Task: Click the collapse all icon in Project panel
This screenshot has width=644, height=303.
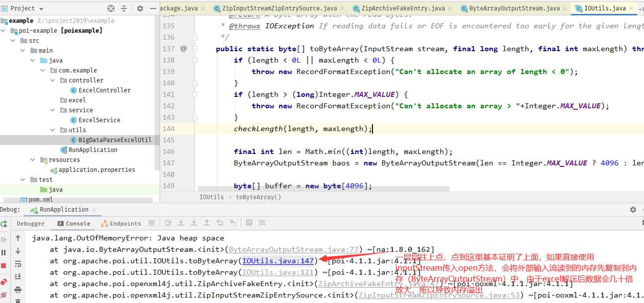Action: point(124,8)
